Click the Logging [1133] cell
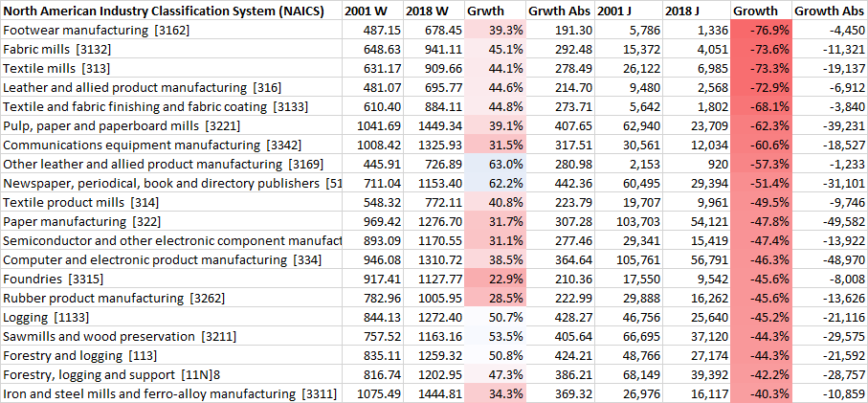The image size is (868, 403). click(171, 317)
